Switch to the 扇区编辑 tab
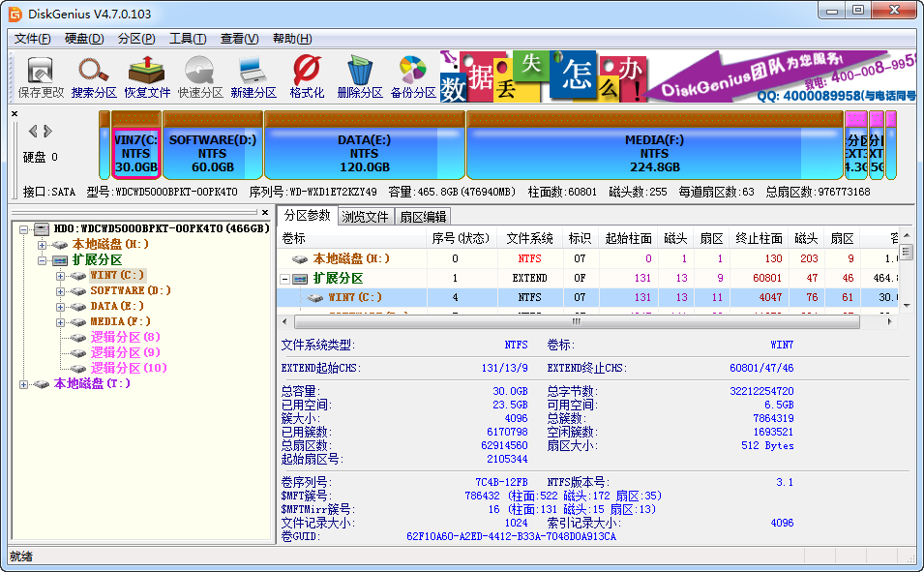 (423, 217)
